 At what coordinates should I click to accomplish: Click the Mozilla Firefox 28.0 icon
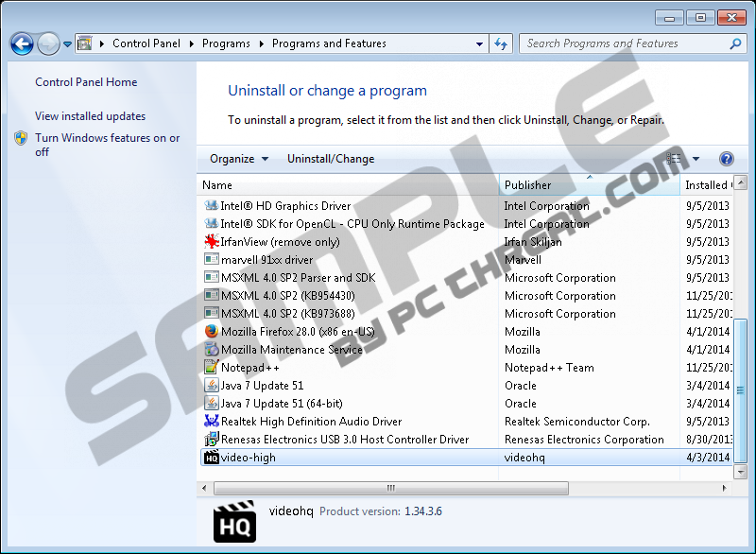[212, 332]
